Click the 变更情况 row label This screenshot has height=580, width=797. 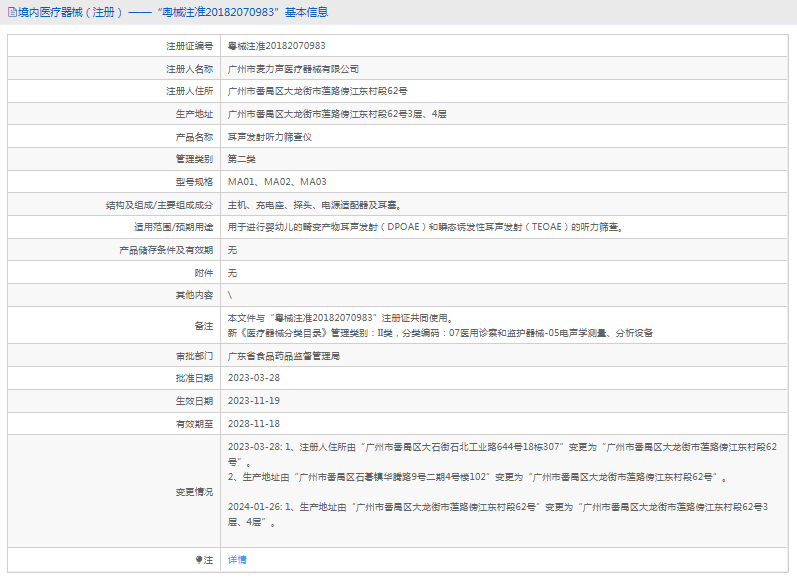[x=194, y=492]
